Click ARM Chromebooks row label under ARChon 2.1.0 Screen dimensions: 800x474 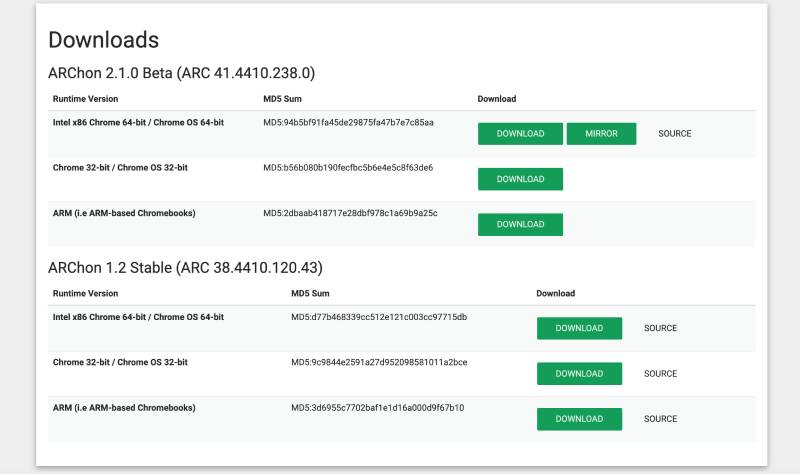124,213
